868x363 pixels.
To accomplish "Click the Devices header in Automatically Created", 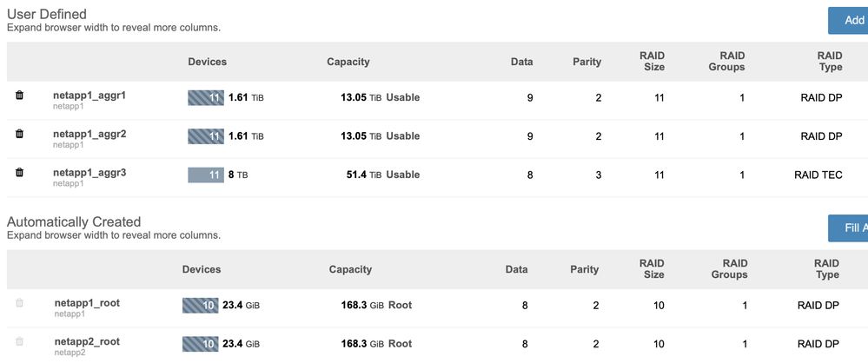I will coord(203,269).
